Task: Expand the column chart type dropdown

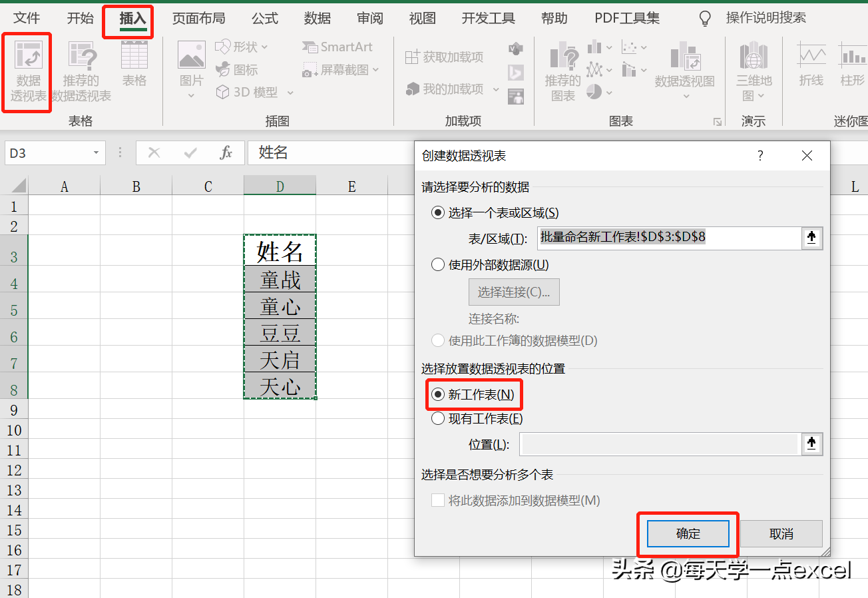Action: coord(609,47)
